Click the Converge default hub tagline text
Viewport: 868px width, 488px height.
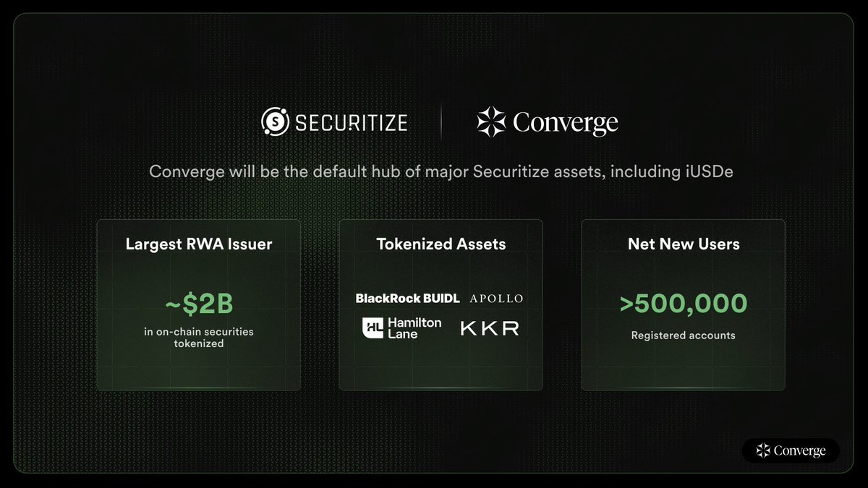434,173
